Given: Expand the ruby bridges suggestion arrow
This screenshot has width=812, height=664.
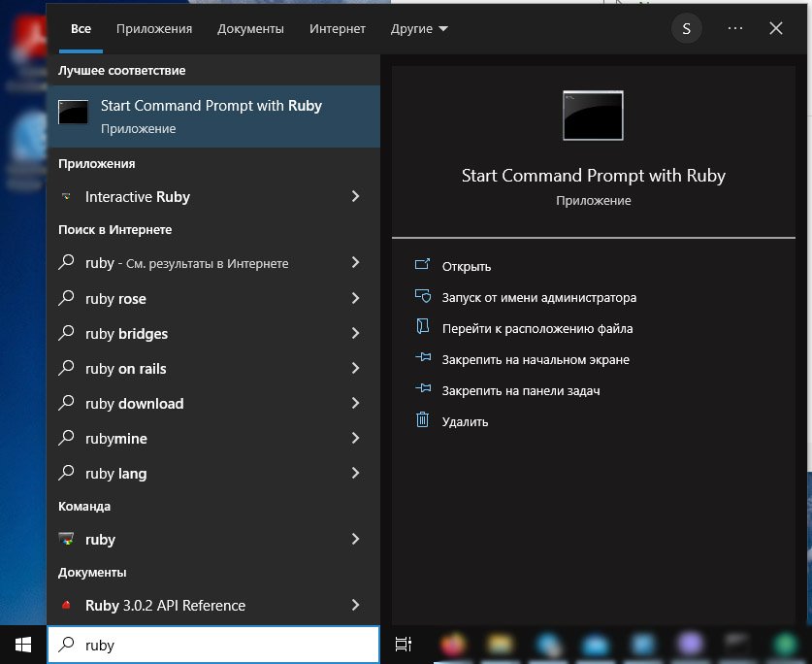Looking at the screenshot, I should click(x=355, y=333).
